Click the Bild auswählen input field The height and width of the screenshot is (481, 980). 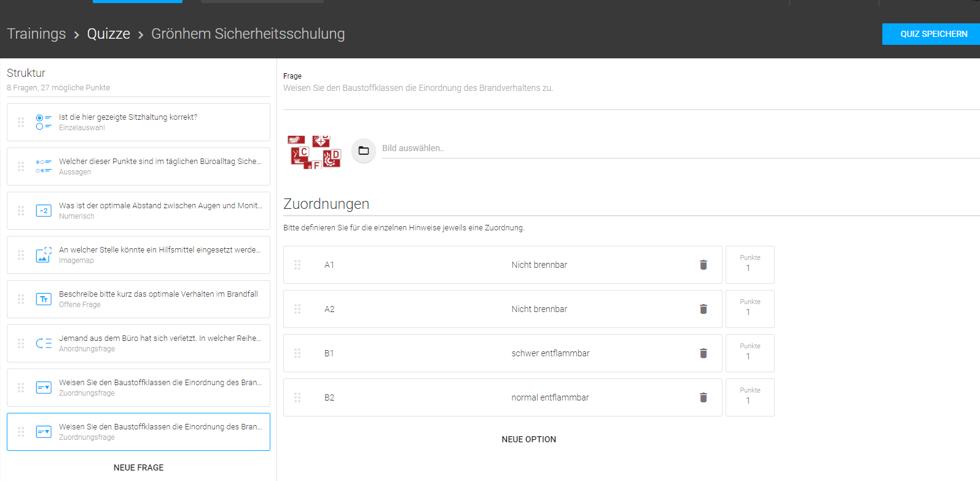pyautogui.click(x=681, y=148)
